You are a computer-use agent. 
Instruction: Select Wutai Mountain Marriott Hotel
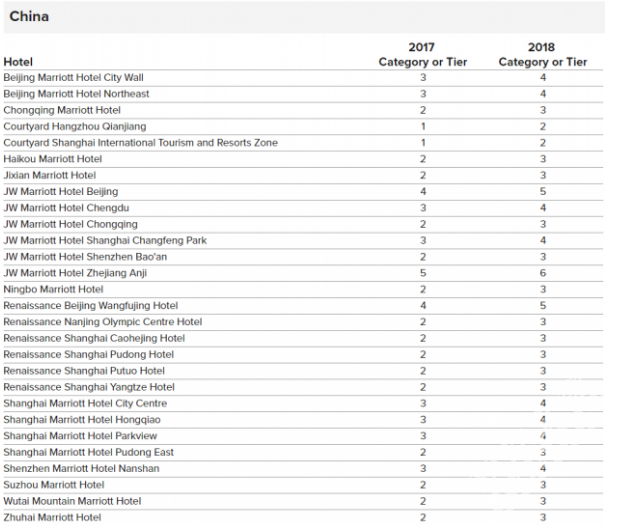[72, 501]
